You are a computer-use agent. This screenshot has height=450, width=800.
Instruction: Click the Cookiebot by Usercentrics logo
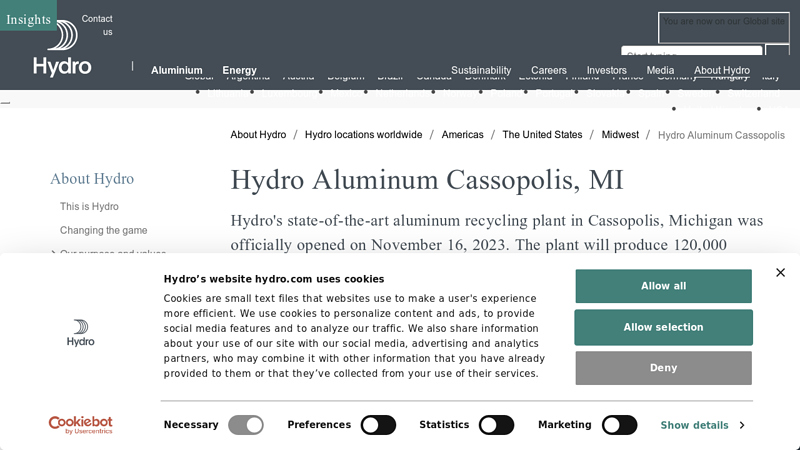pyautogui.click(x=81, y=424)
